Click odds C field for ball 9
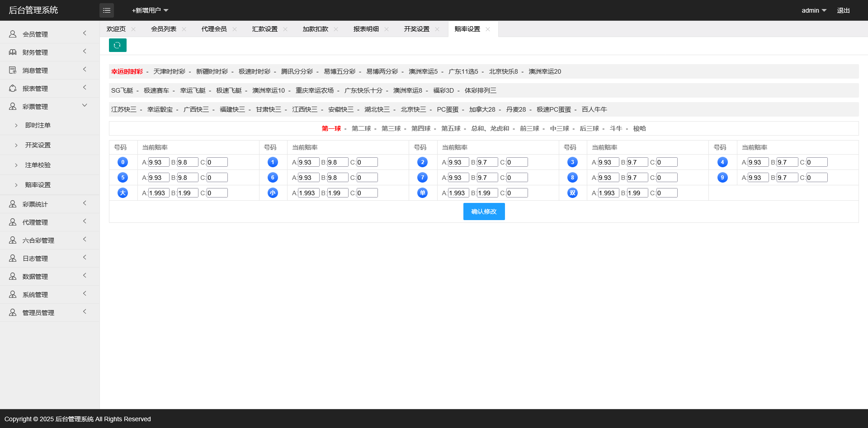 click(x=817, y=178)
